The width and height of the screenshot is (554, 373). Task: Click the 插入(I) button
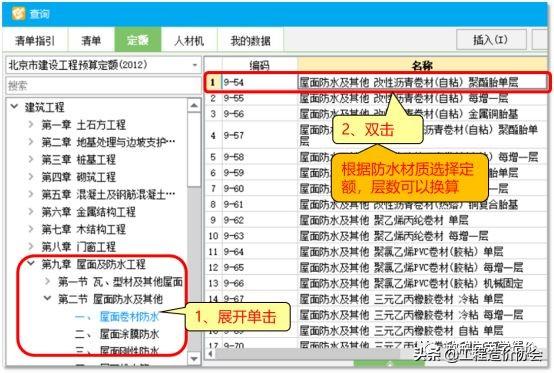click(490, 39)
